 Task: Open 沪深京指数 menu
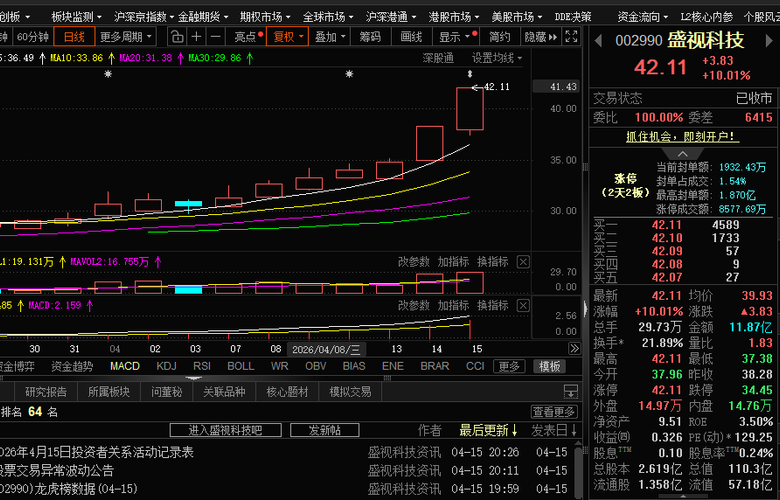pos(143,17)
